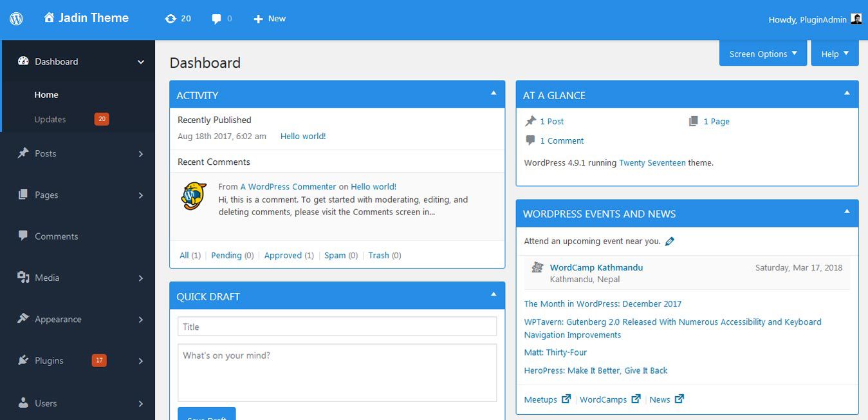The width and height of the screenshot is (868, 420).
Task: Open Hello world! post under Recently Published
Action: click(303, 136)
